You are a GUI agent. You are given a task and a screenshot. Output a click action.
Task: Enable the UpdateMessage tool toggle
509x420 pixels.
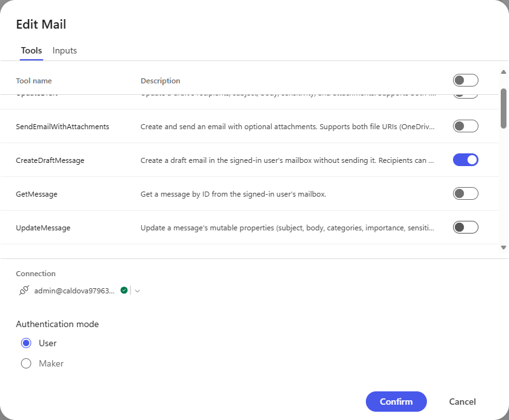coord(466,227)
